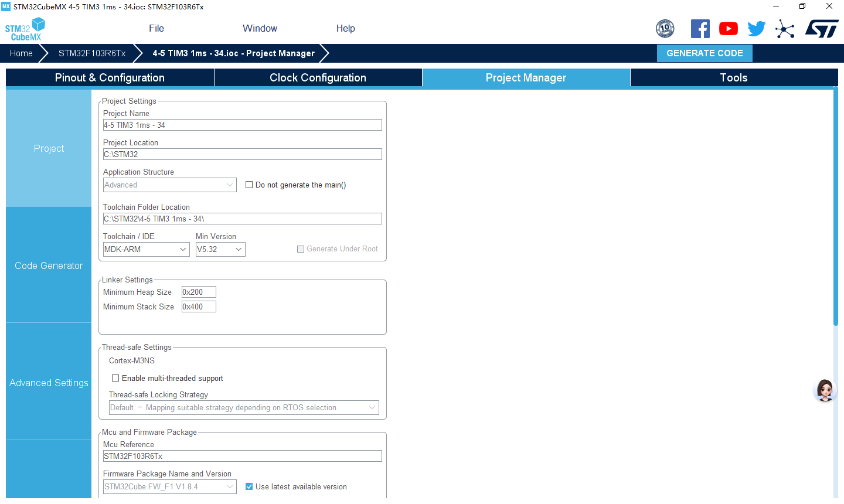Click the ST company logo

[822, 29]
